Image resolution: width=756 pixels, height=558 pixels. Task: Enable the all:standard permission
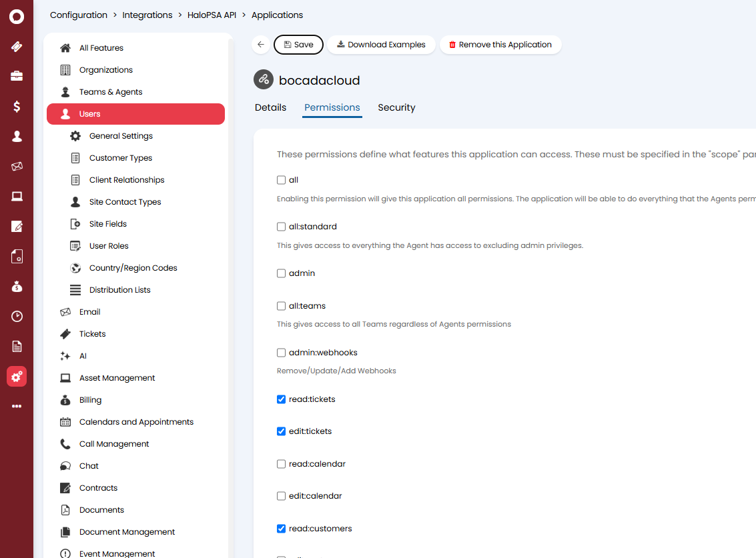pyautogui.click(x=281, y=227)
